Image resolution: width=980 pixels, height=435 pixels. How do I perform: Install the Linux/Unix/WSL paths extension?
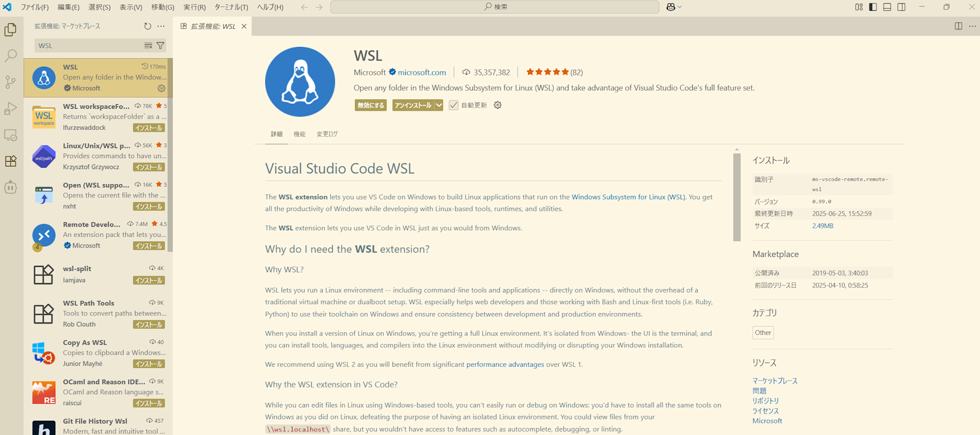149,168
